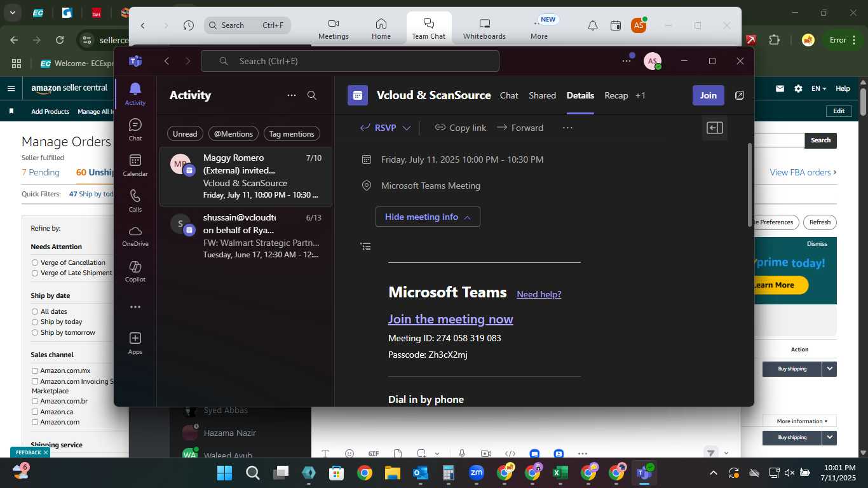The image size is (868, 488).
Task: Check Amazon.com.mx sales channel checkbox
Action: coord(35,370)
